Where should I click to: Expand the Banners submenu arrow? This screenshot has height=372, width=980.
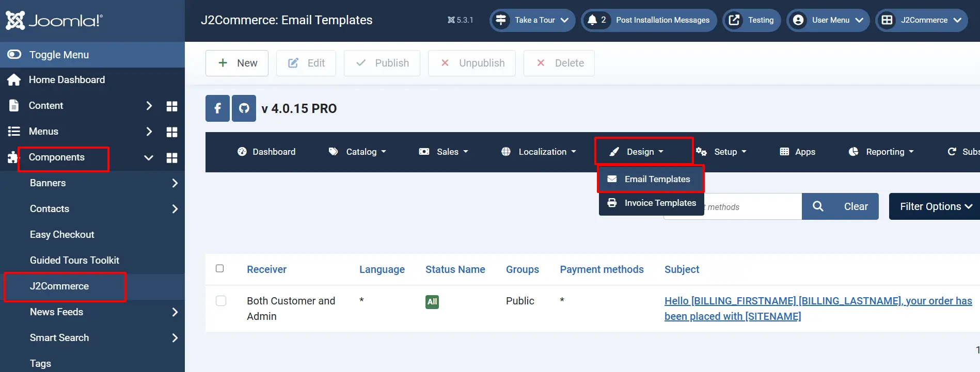(175, 183)
